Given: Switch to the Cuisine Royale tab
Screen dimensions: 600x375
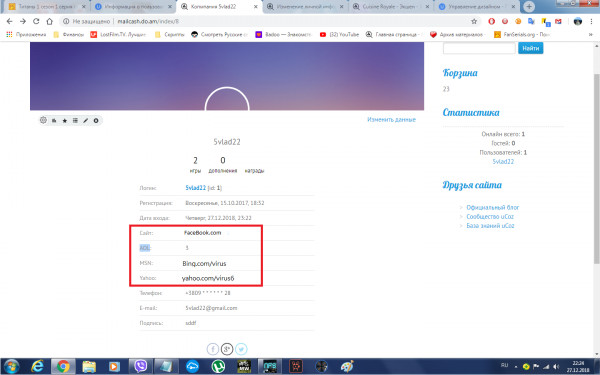Looking at the screenshot, I should point(390,7).
